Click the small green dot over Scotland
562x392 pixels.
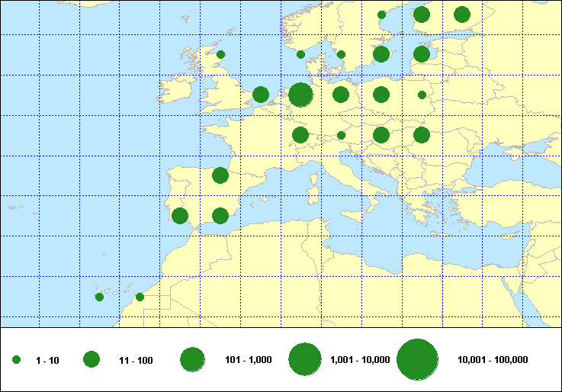[221, 54]
